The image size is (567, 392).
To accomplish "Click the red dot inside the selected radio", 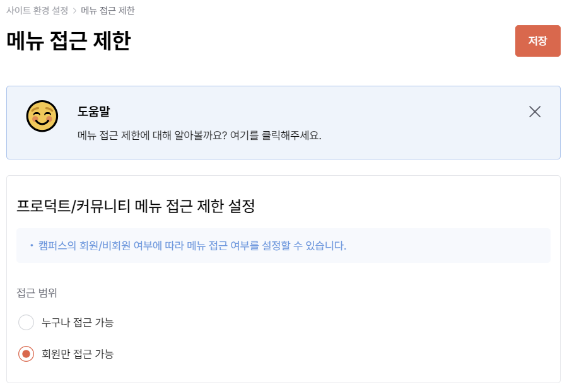I will [x=26, y=354].
